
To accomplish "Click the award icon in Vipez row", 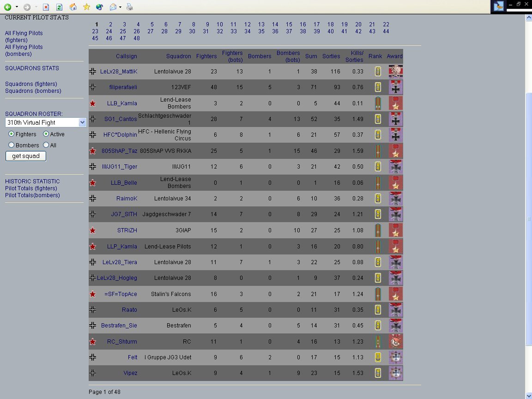I will point(396,373).
